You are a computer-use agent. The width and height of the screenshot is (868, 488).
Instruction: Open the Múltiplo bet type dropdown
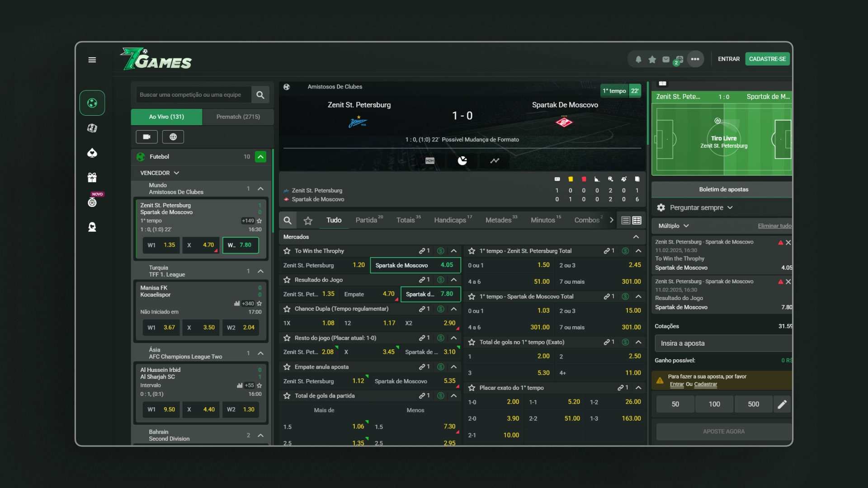click(x=674, y=226)
